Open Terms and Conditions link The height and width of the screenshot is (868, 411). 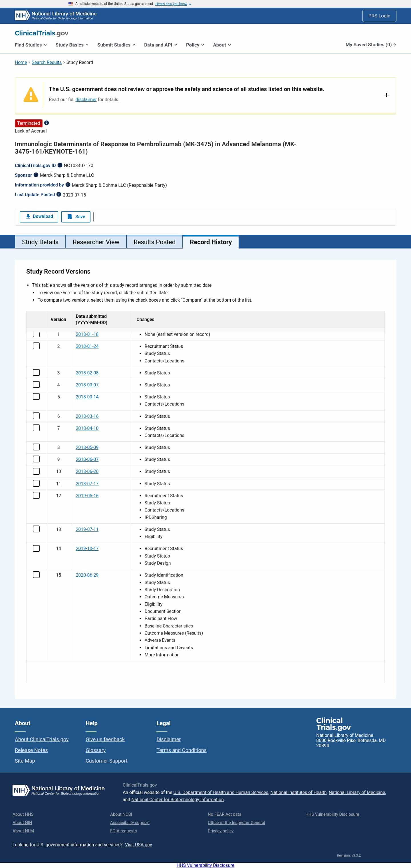tap(182, 750)
